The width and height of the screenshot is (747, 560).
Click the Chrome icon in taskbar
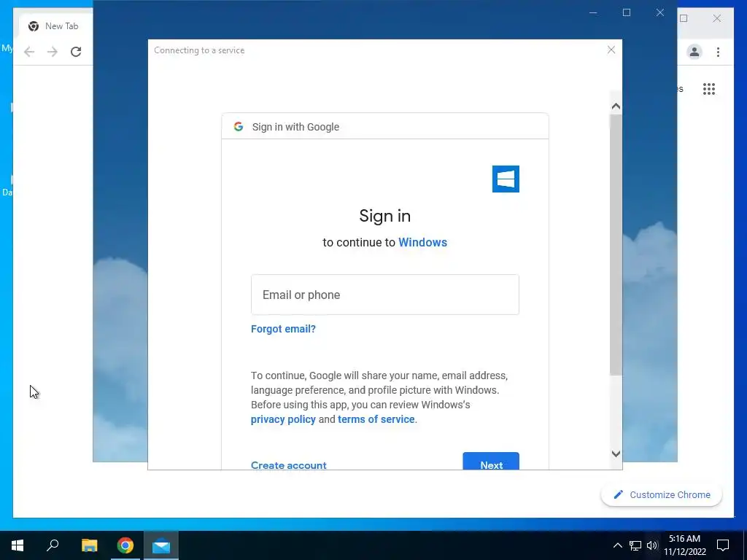pyautogui.click(x=125, y=545)
